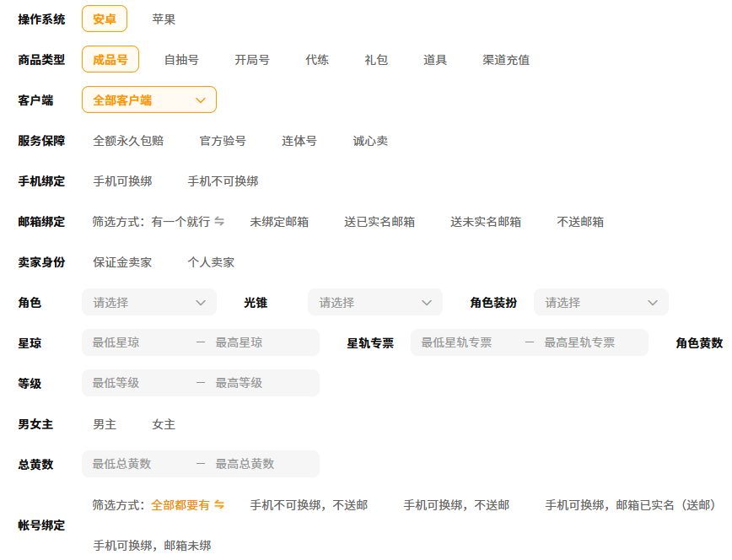732x560 pixels.
Task: Choose 自抽号 product type
Action: pyautogui.click(x=181, y=60)
